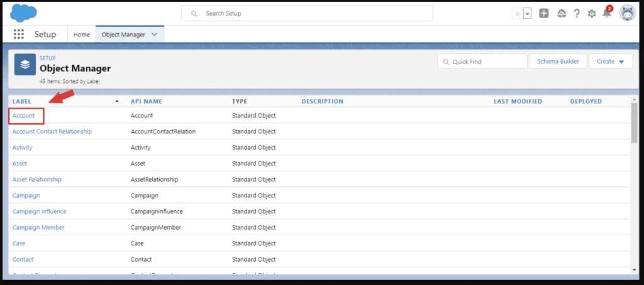This screenshot has width=644, height=285.
Task: Click the Trailhead guidance icon
Action: click(x=562, y=14)
